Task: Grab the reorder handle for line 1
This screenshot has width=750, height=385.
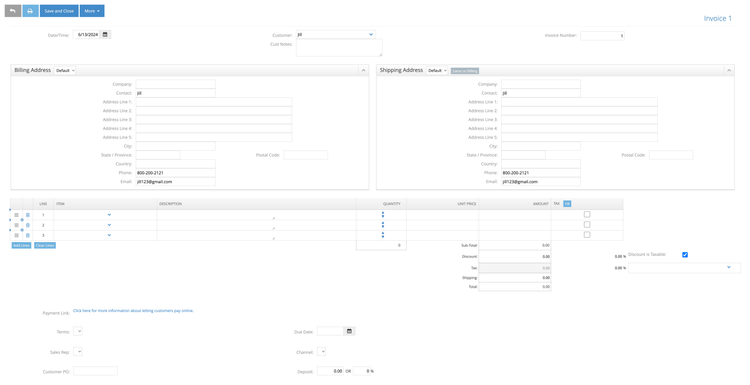Action: pyautogui.click(x=16, y=215)
